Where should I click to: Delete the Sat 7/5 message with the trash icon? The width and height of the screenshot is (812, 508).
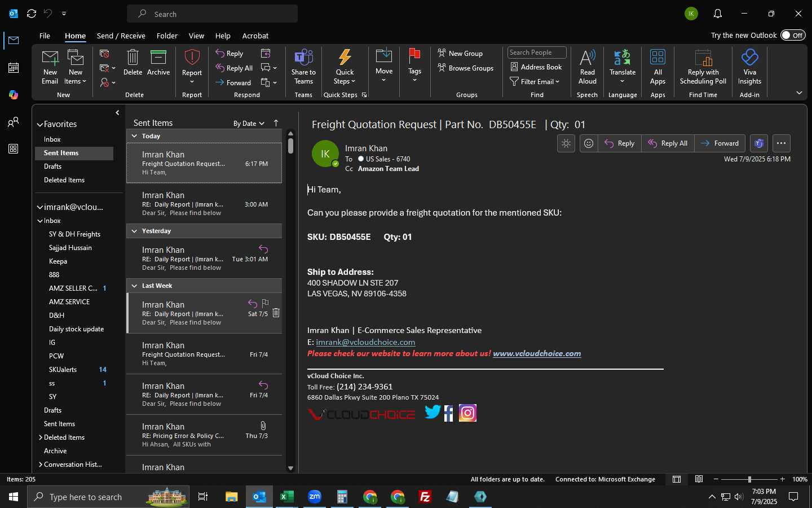(x=276, y=313)
